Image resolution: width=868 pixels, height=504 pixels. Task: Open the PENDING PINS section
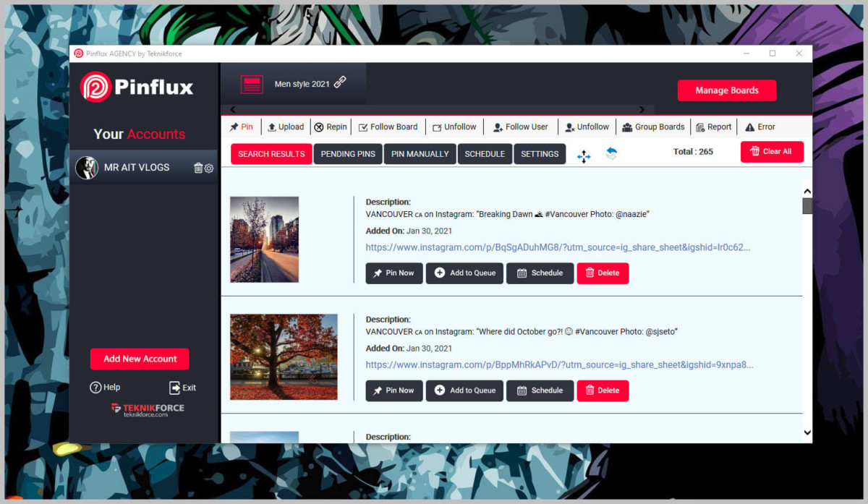[348, 154]
